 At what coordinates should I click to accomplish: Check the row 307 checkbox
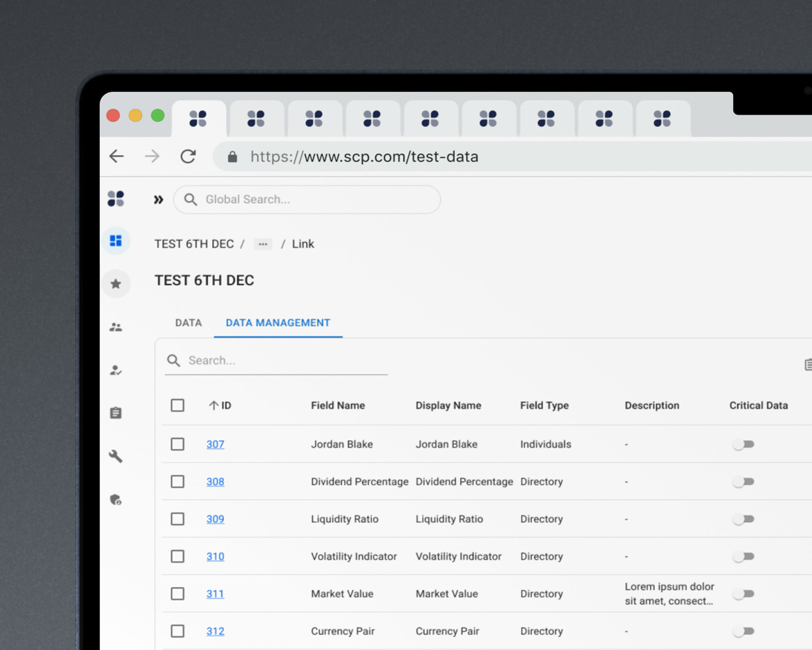(177, 444)
